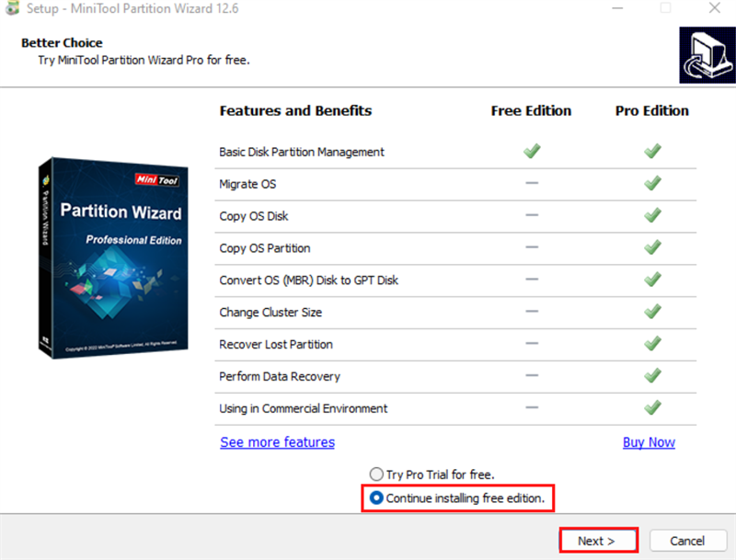Screen dimensions: 736x560
Task: Click the Pro Edition checkmark for Migrate OS
Action: 652,183
